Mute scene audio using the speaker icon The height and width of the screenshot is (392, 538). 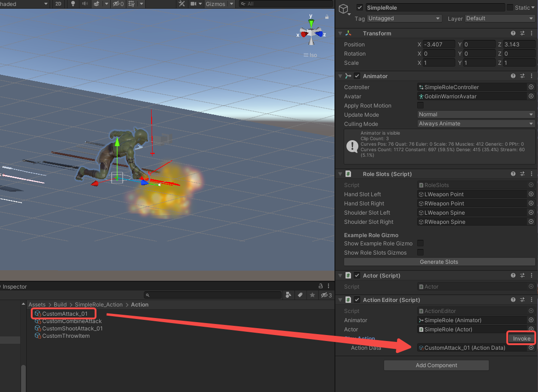coord(85,4)
